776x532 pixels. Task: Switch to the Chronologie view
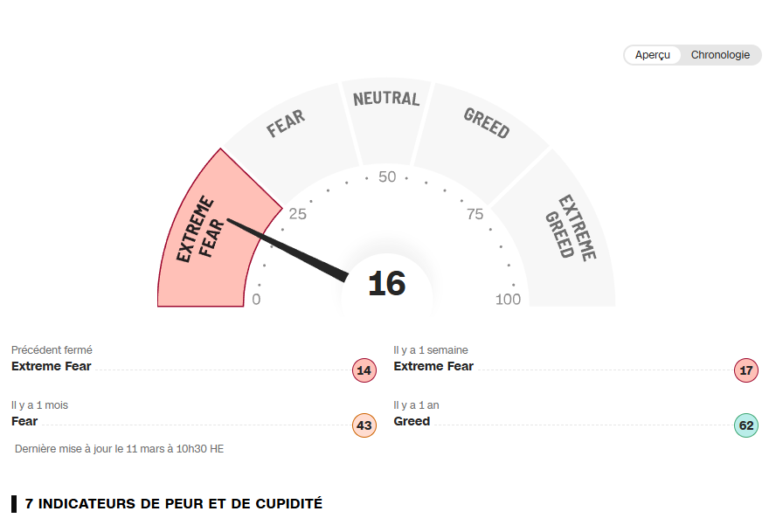click(x=720, y=55)
